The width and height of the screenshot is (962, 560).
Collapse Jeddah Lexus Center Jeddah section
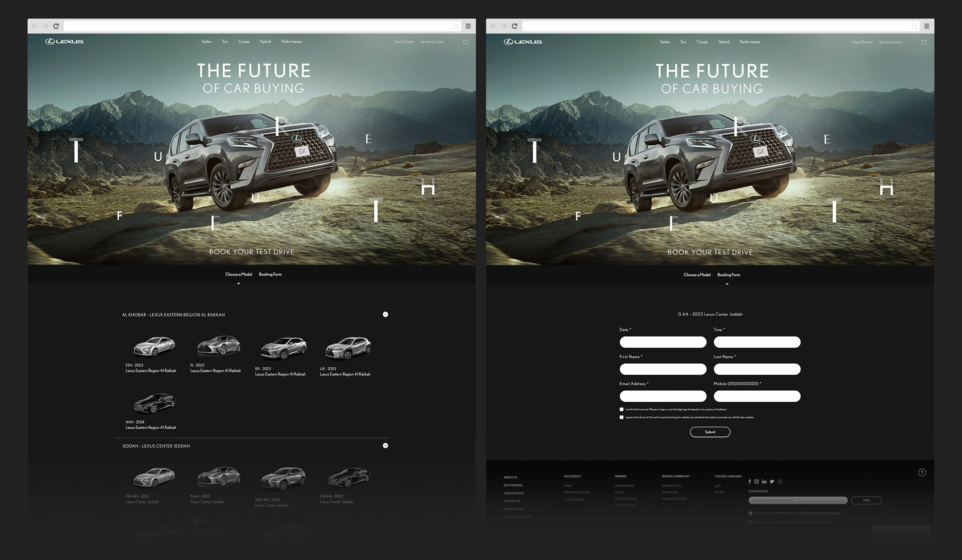385,445
